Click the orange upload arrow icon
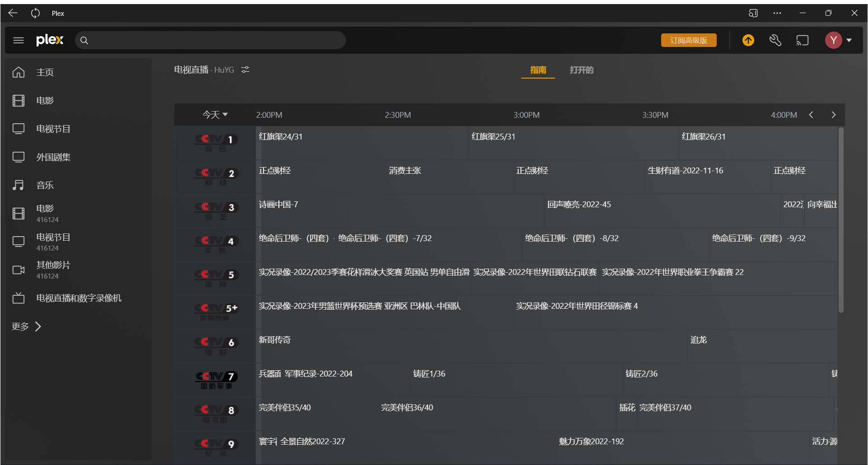This screenshot has width=868, height=465. tap(748, 41)
